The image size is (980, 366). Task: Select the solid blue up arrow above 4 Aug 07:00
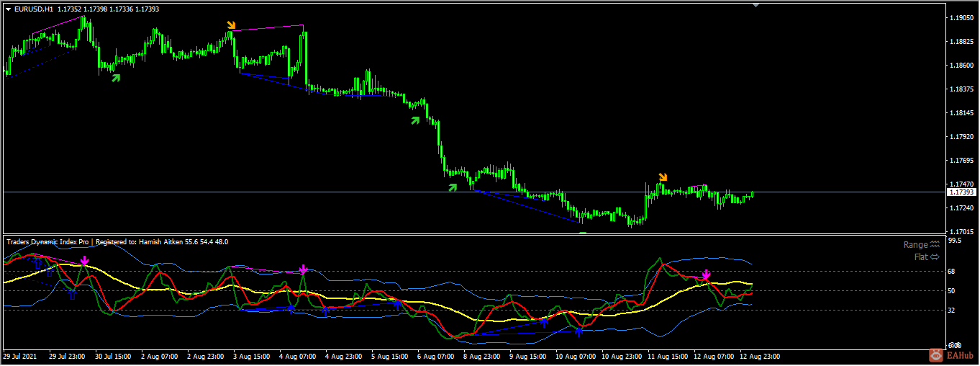tap(291, 309)
